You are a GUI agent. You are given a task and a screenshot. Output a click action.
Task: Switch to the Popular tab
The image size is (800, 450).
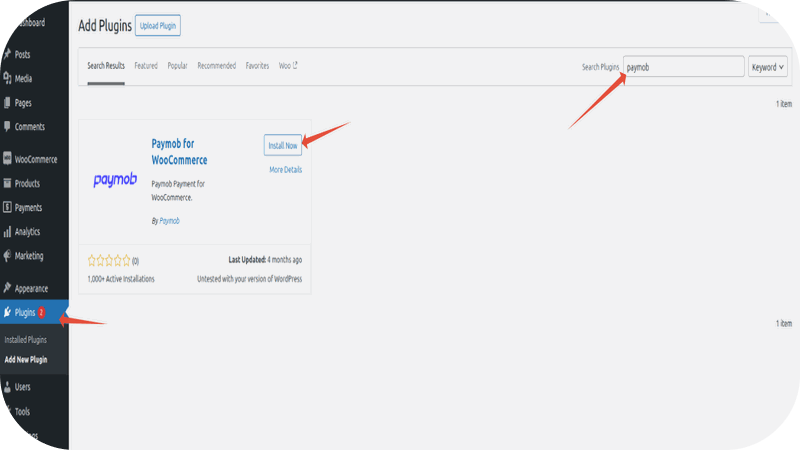(177, 66)
